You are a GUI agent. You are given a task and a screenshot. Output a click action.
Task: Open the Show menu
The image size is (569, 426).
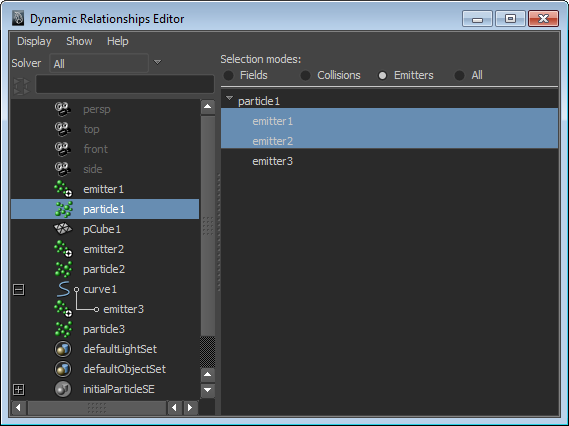pos(79,41)
